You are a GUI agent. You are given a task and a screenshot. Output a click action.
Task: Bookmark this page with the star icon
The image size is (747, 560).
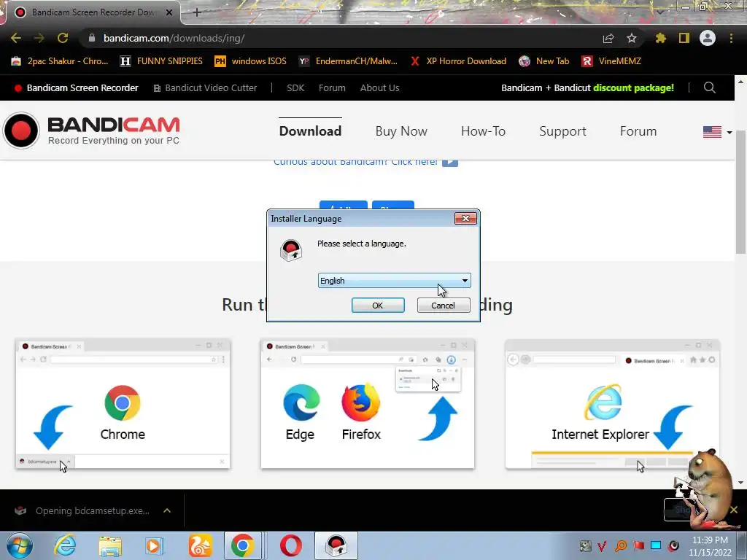[x=632, y=38]
